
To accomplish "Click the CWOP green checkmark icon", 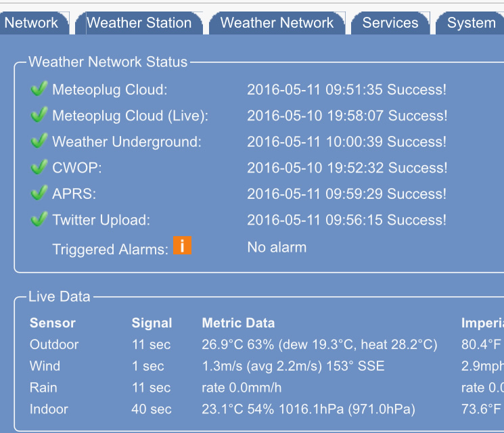I will click(x=39, y=168).
